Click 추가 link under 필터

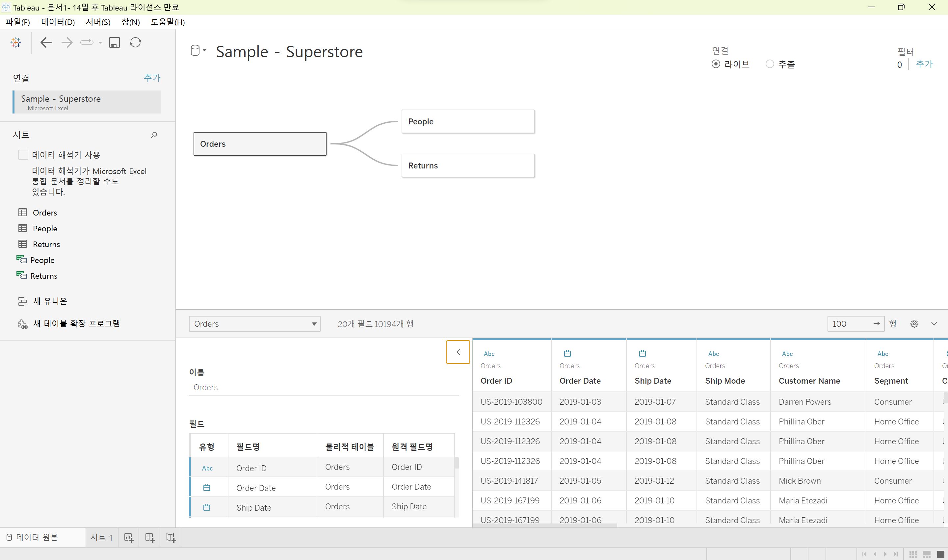click(925, 64)
